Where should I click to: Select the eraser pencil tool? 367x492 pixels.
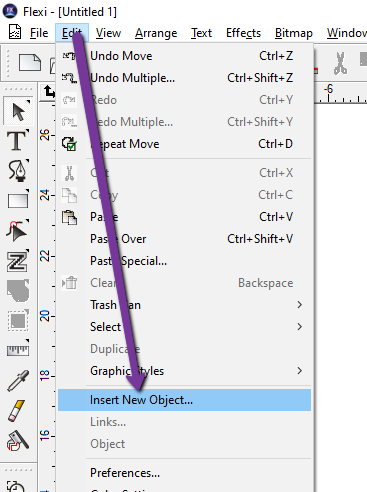click(x=16, y=411)
